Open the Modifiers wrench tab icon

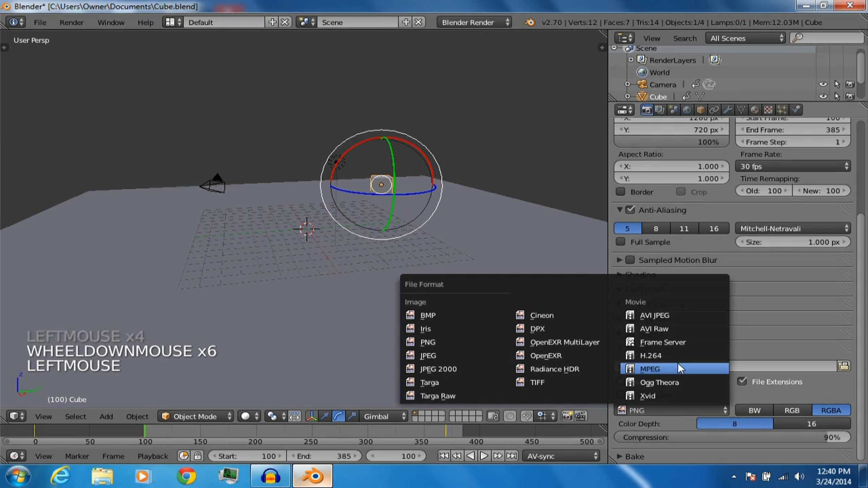click(728, 110)
